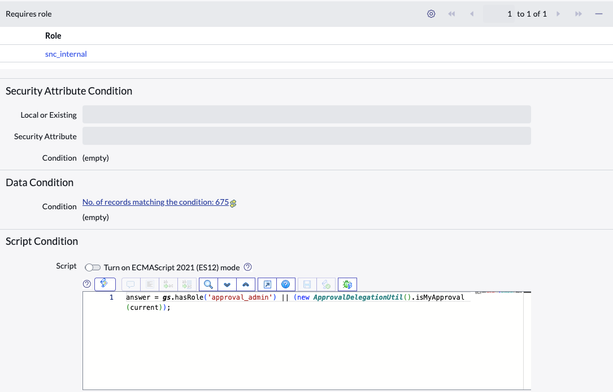Go to previous page of role list

point(472,14)
